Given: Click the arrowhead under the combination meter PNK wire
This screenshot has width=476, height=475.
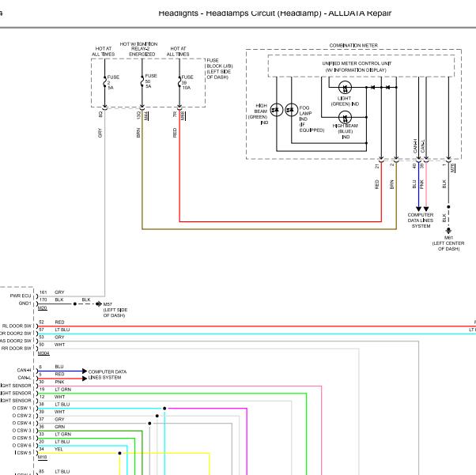Looking at the screenshot, I should [x=426, y=209].
